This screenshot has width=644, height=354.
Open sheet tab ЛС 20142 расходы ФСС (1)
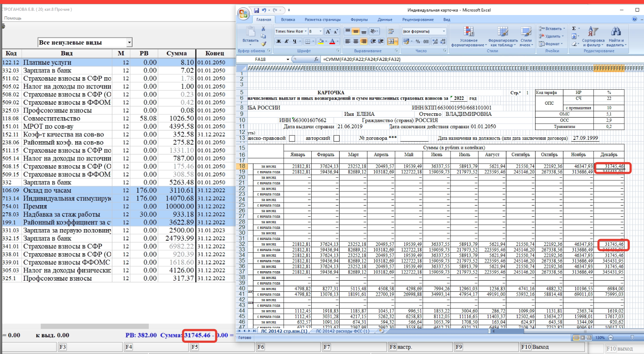point(342,331)
